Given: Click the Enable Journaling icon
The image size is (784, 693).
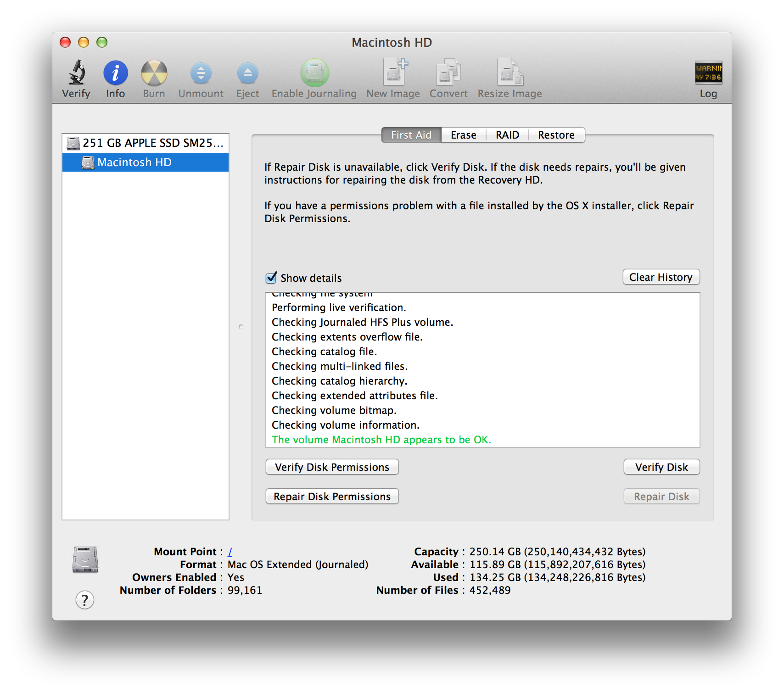Looking at the screenshot, I should tap(314, 73).
